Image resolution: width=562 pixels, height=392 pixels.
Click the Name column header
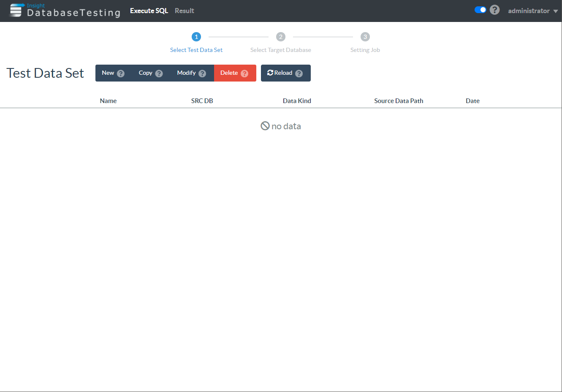tap(108, 101)
